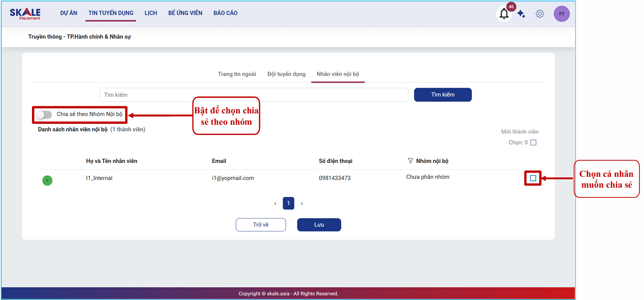Viewport: 644px width, 300px height.
Task: Open the BỂ ỨNG VIÊN menu
Action: pyautogui.click(x=185, y=13)
